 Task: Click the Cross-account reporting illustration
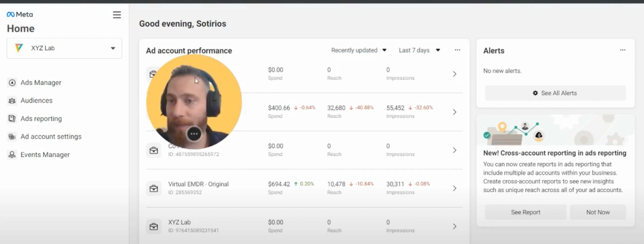[x=555, y=130]
